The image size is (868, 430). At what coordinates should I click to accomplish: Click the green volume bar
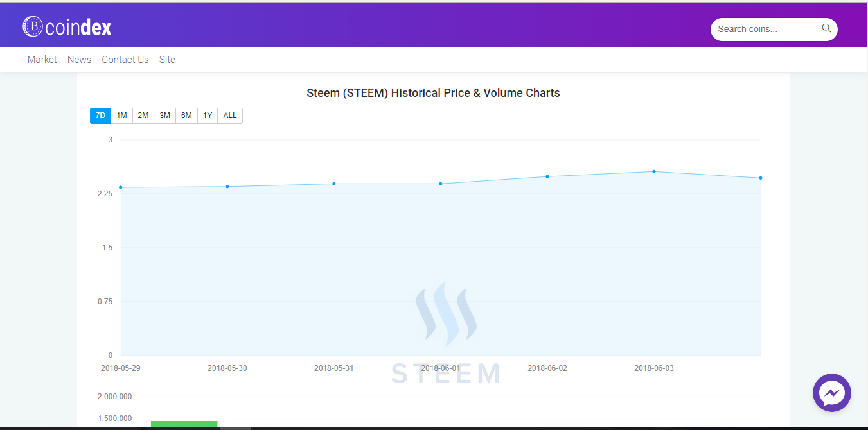point(184,424)
